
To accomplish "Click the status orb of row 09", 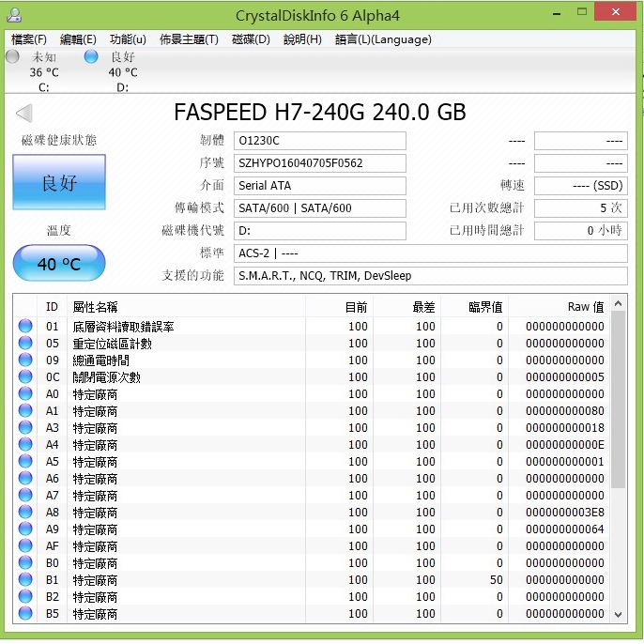I will pyautogui.click(x=25, y=360).
